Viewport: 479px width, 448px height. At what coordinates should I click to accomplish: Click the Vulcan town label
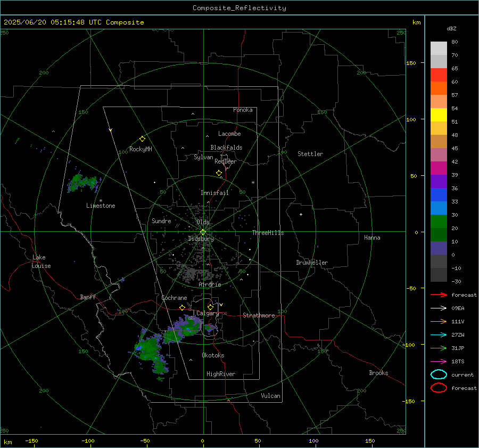270,396
